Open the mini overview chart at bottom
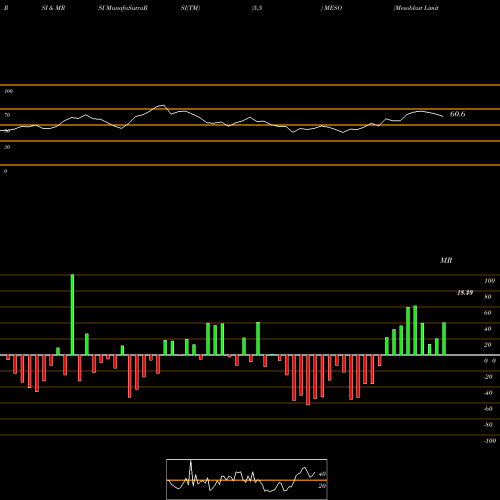Viewport: 500px width, 500px height. click(x=247, y=479)
